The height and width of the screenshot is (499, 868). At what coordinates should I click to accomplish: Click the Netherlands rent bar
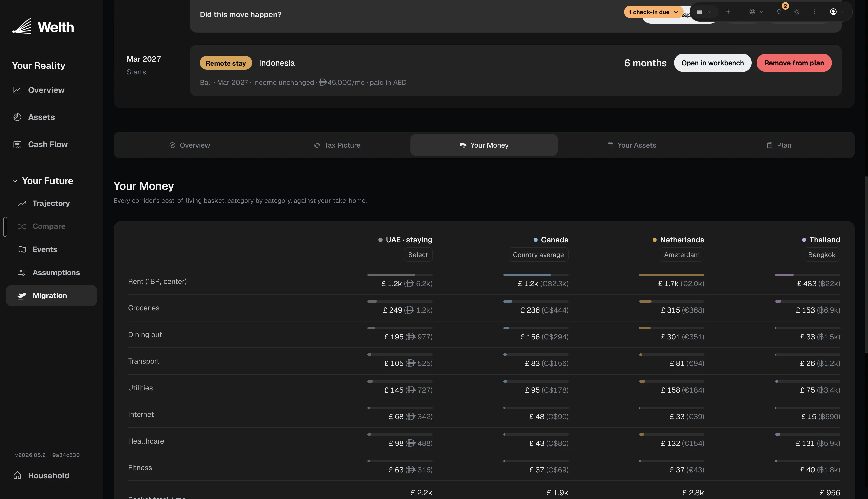[x=672, y=275]
